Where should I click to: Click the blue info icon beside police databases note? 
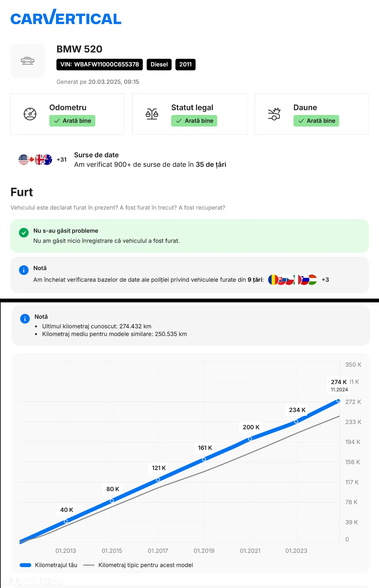pos(24,270)
